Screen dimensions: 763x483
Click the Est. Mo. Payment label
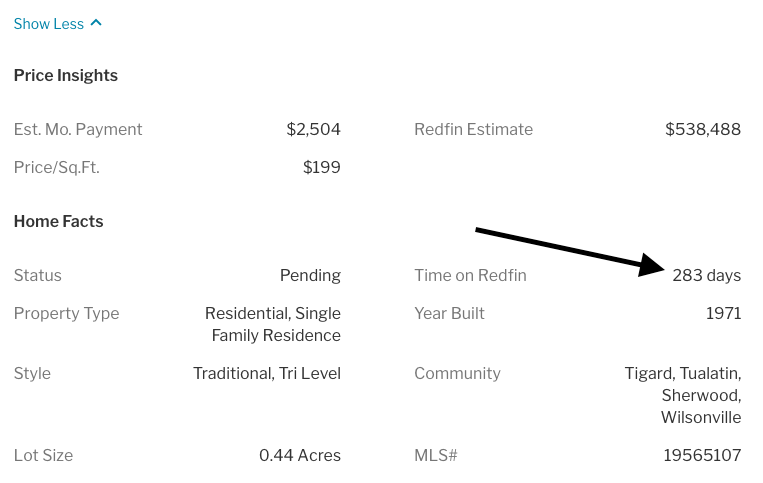[78, 129]
